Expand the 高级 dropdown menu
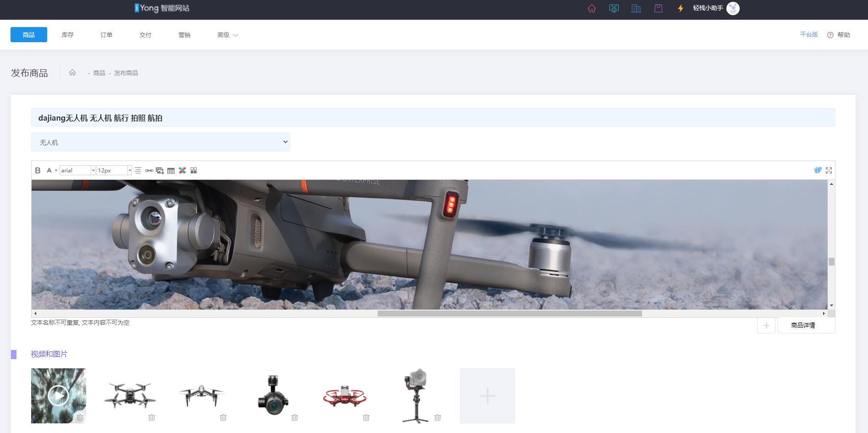This screenshot has width=868, height=433. click(x=227, y=35)
